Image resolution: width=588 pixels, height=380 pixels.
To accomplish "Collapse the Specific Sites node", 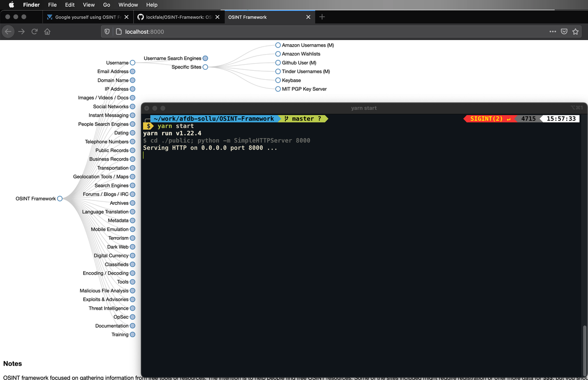I will click(x=205, y=67).
